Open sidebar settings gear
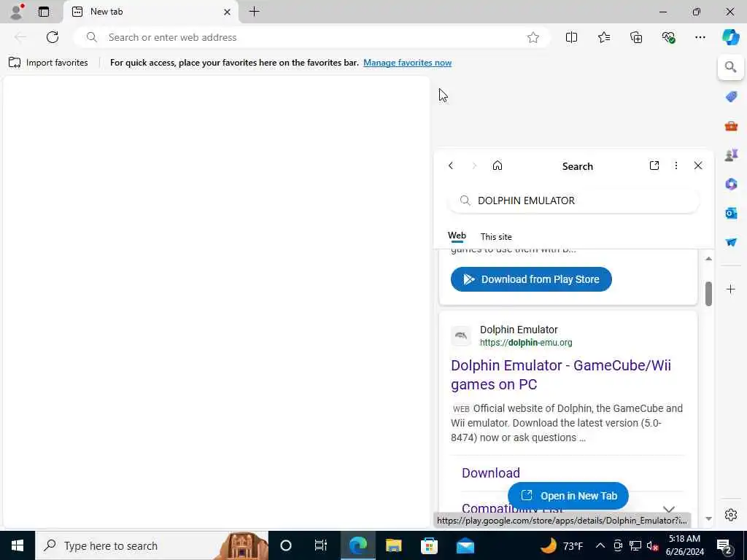 point(731,515)
